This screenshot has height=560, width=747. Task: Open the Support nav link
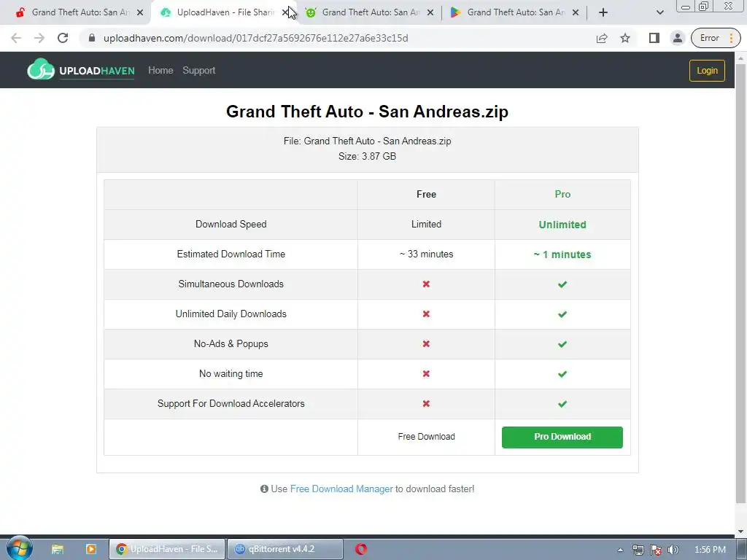point(198,71)
